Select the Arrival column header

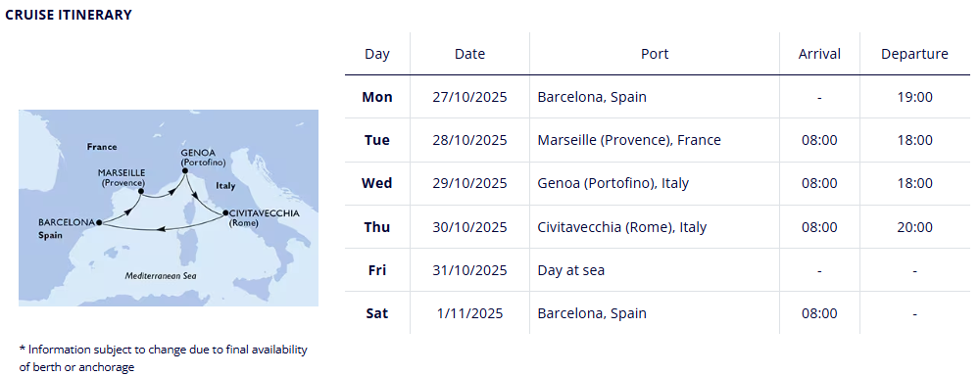click(819, 54)
